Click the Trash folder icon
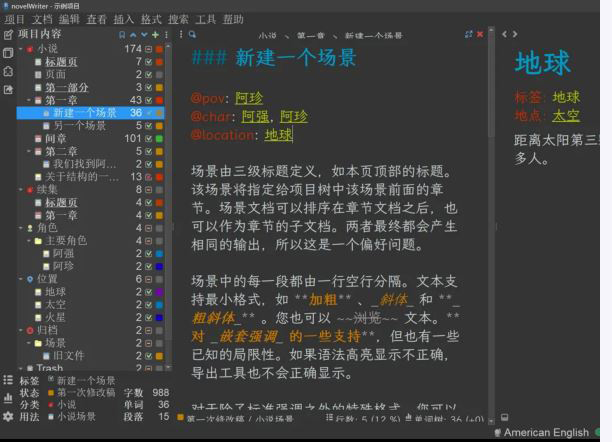The image size is (612, 442). coord(30,368)
